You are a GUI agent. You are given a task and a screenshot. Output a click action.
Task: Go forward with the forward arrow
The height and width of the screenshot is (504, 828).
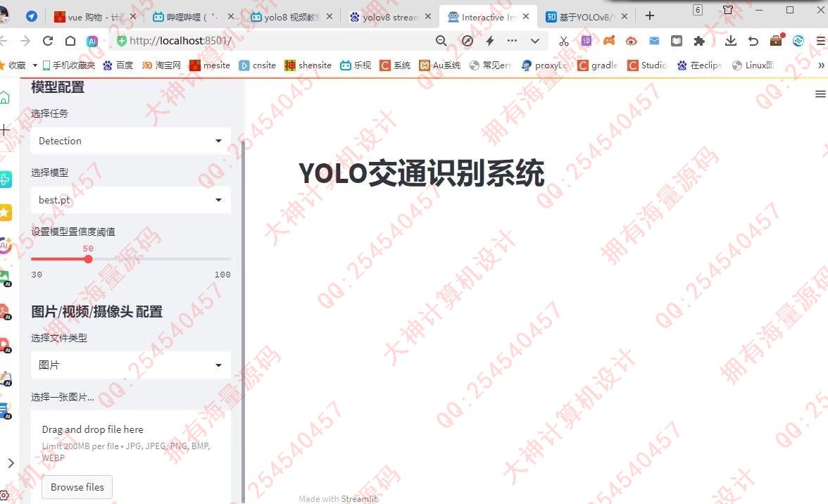25,41
